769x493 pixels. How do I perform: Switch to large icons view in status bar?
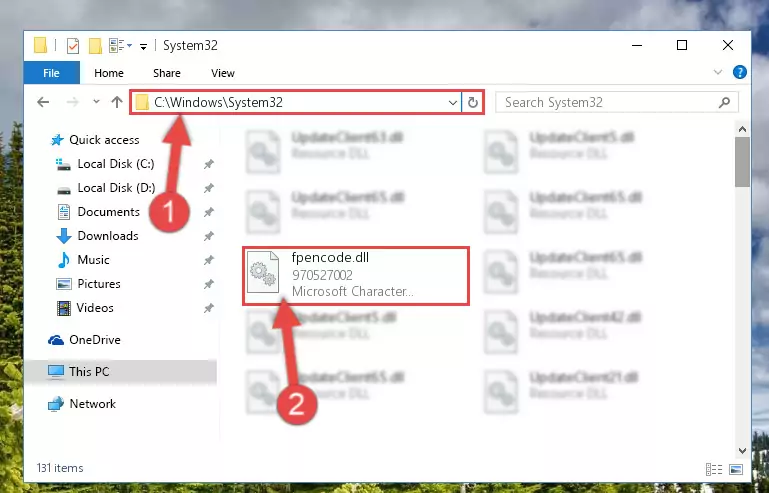coord(736,469)
